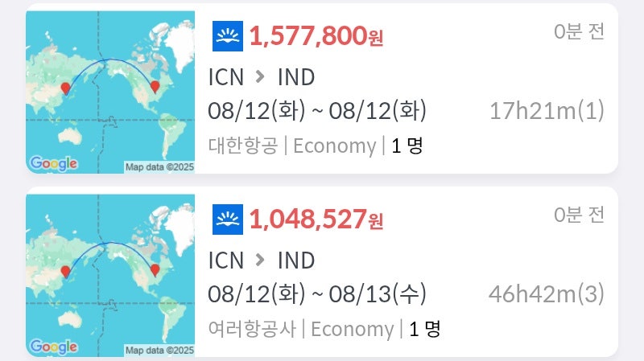
Task: Click the Indianapolis red map pin in second map
Action: click(x=155, y=270)
